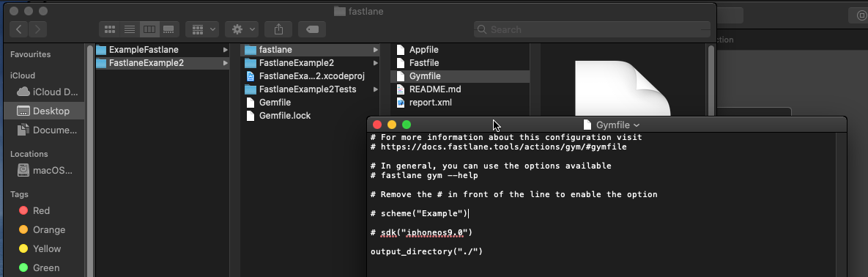
Task: Switch Finder to list view
Action: point(130,29)
